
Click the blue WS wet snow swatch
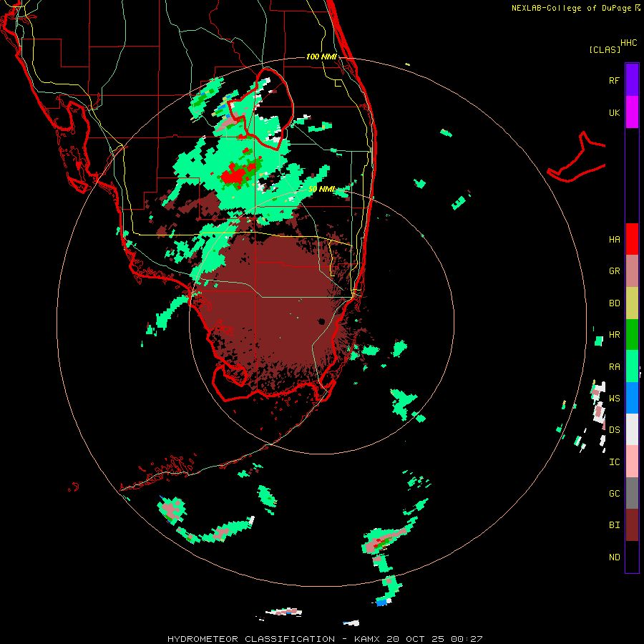pyautogui.click(x=632, y=398)
